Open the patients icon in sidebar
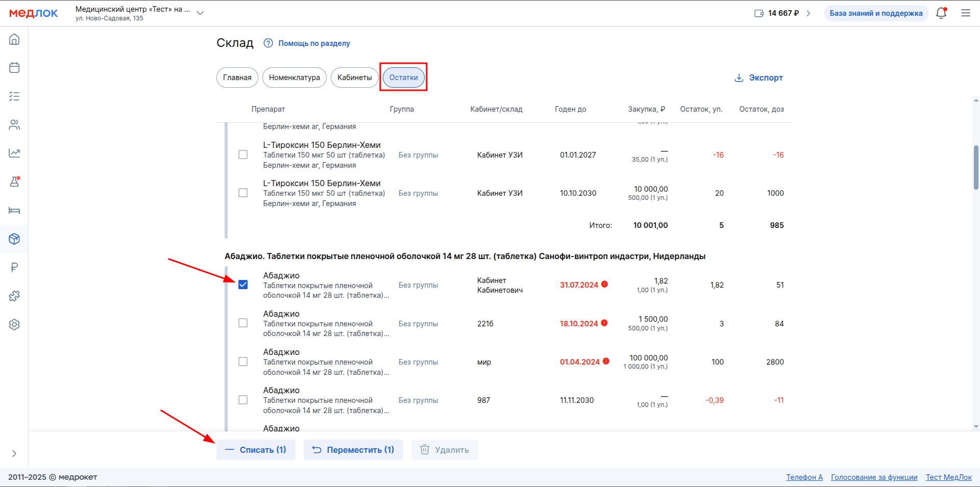 (x=14, y=125)
